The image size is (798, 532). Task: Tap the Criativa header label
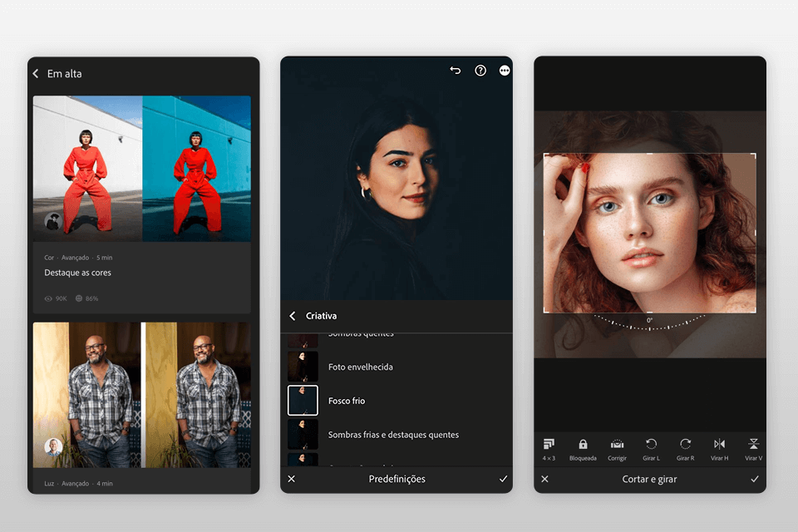[321, 316]
